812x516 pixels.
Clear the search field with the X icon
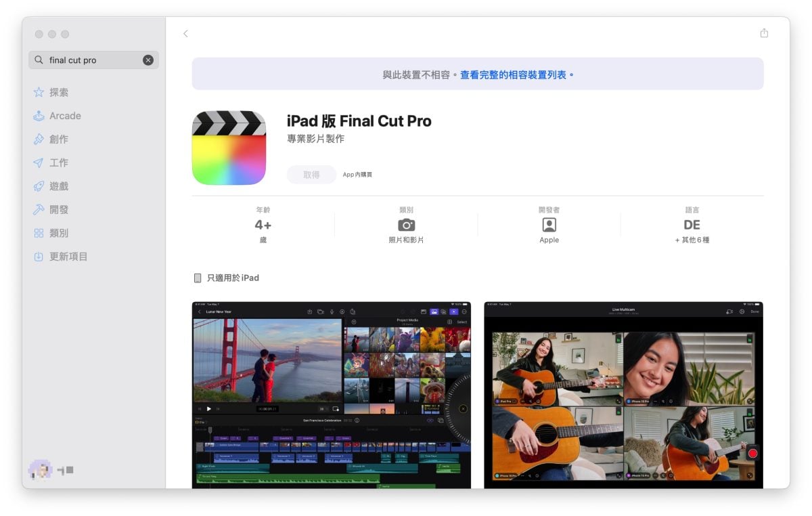click(x=148, y=60)
